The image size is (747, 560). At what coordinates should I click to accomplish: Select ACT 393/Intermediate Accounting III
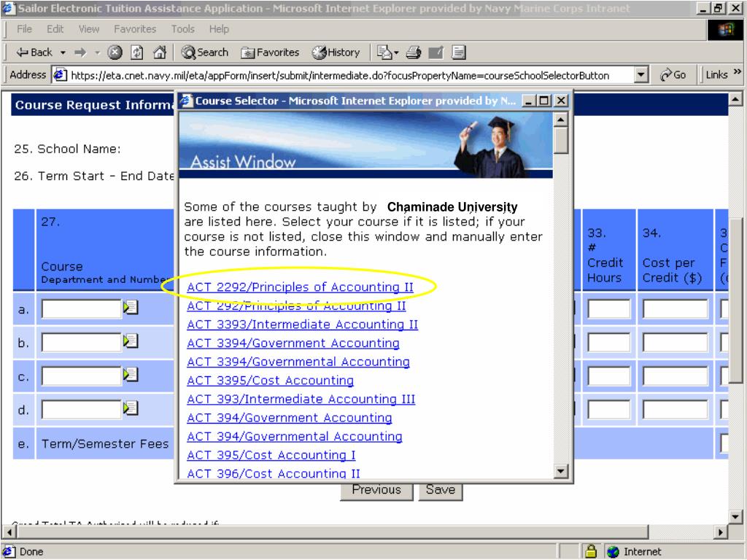(301, 399)
